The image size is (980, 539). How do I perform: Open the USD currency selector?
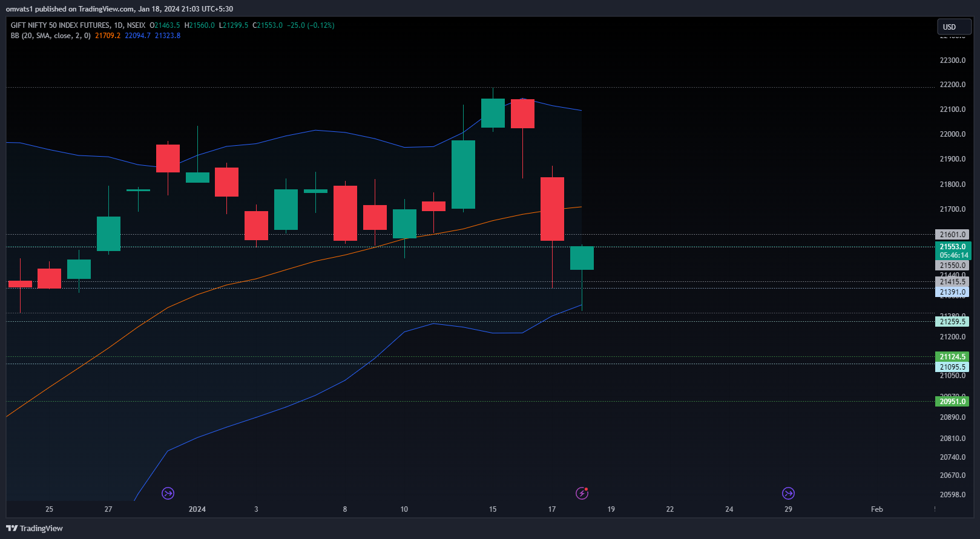[x=954, y=27]
